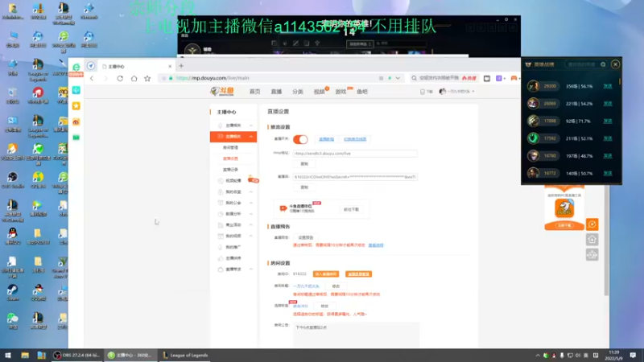Switch to League of Legends taskbar item

tap(185, 355)
